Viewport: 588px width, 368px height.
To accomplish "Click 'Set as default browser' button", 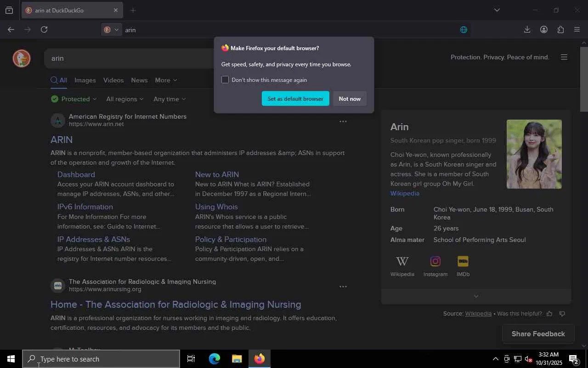I will coord(295,98).
